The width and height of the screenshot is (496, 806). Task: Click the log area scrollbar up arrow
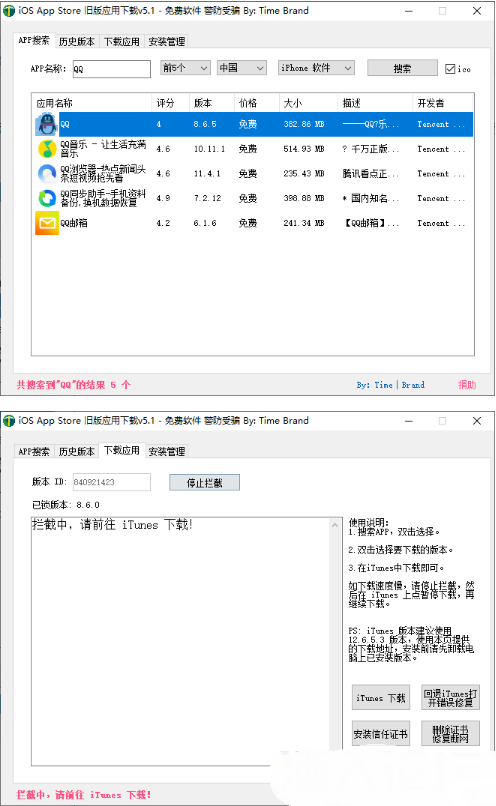coord(335,525)
